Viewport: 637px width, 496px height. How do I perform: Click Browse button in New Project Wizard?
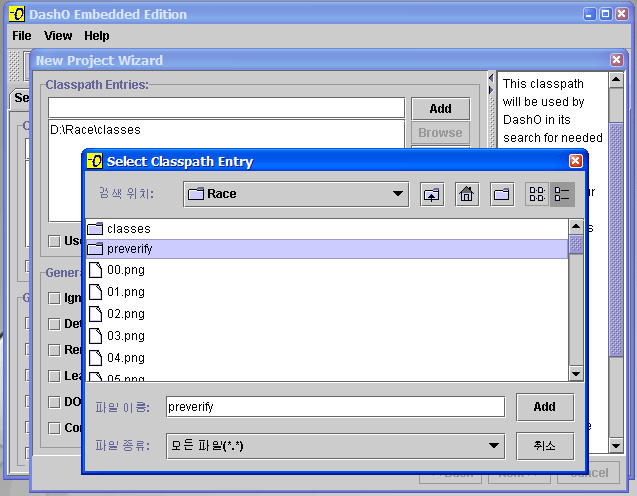[440, 132]
